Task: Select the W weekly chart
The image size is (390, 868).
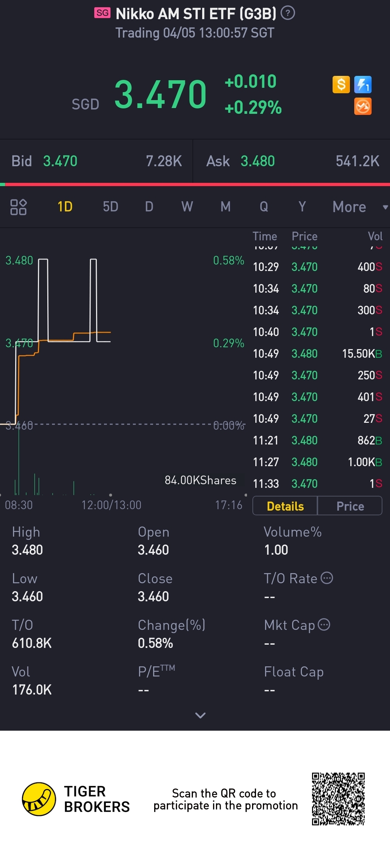Action: [x=187, y=207]
